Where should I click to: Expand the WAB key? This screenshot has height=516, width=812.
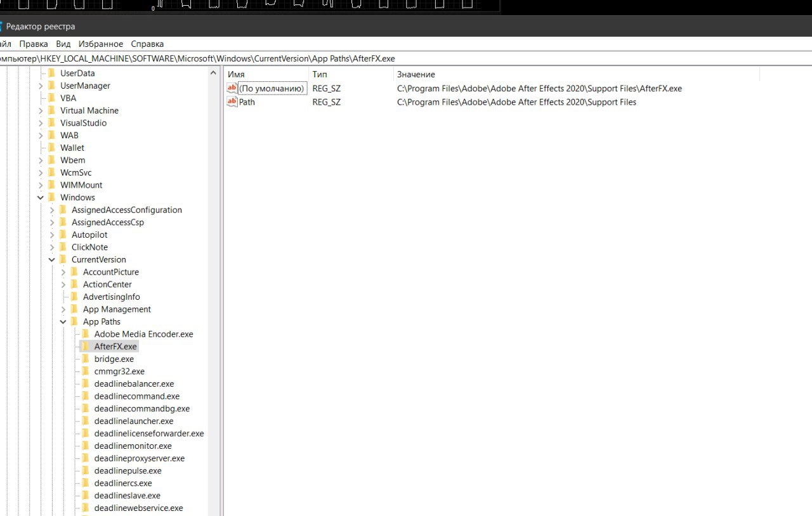(x=41, y=135)
